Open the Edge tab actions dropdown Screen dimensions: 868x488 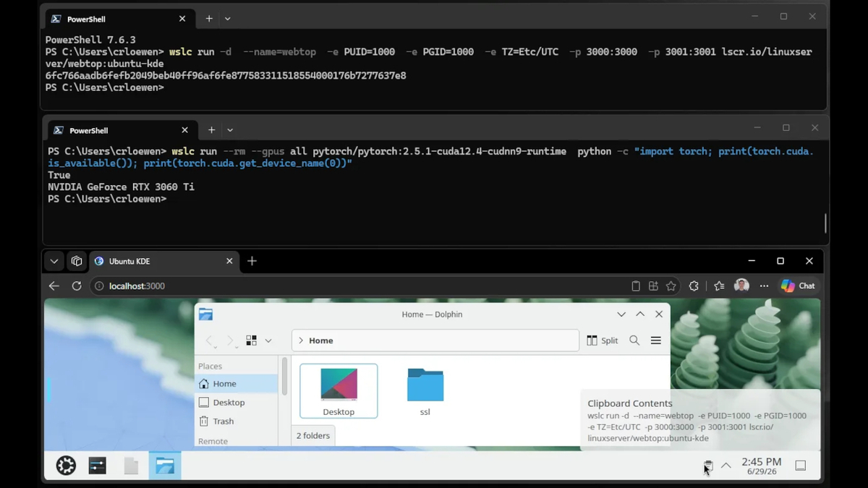pyautogui.click(x=54, y=261)
